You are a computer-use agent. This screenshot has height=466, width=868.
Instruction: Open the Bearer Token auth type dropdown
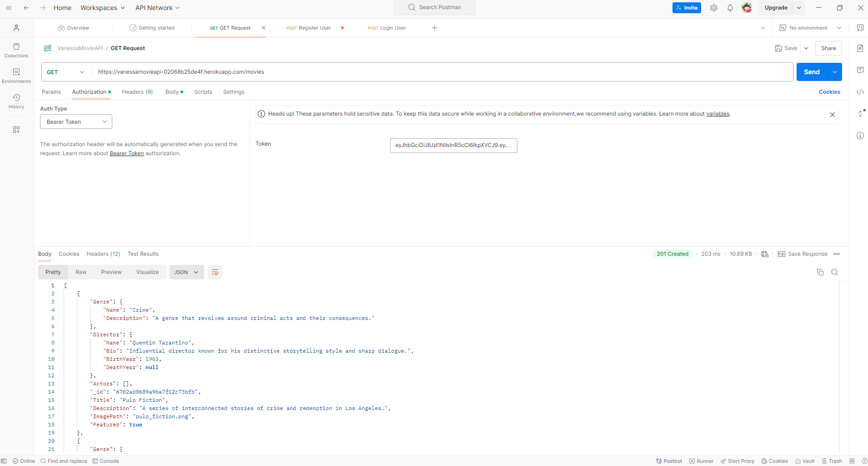[76, 122]
